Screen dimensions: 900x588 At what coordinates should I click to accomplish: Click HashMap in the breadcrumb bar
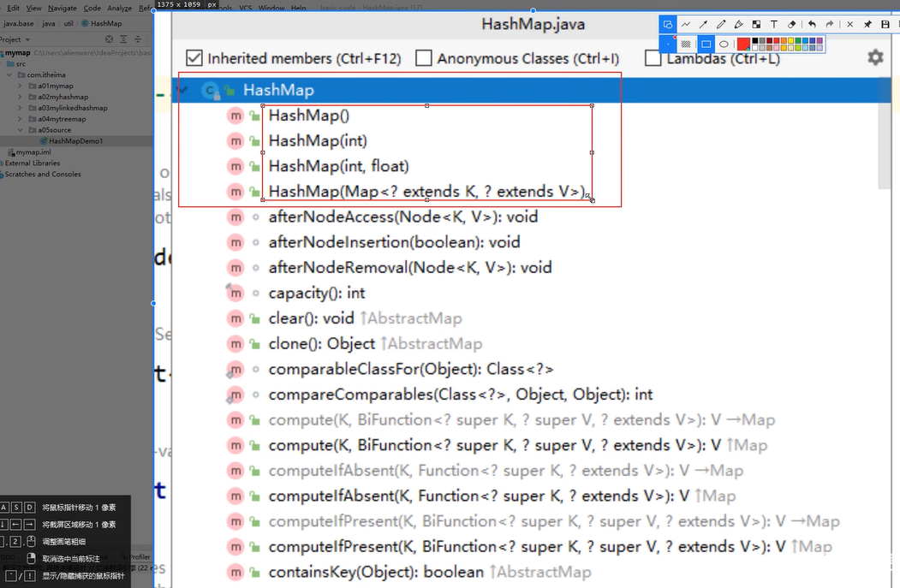(x=106, y=24)
